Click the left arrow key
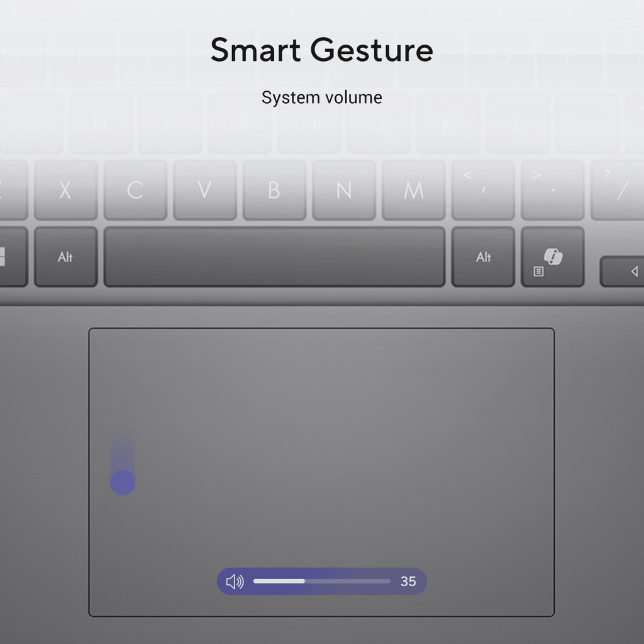 622,272
